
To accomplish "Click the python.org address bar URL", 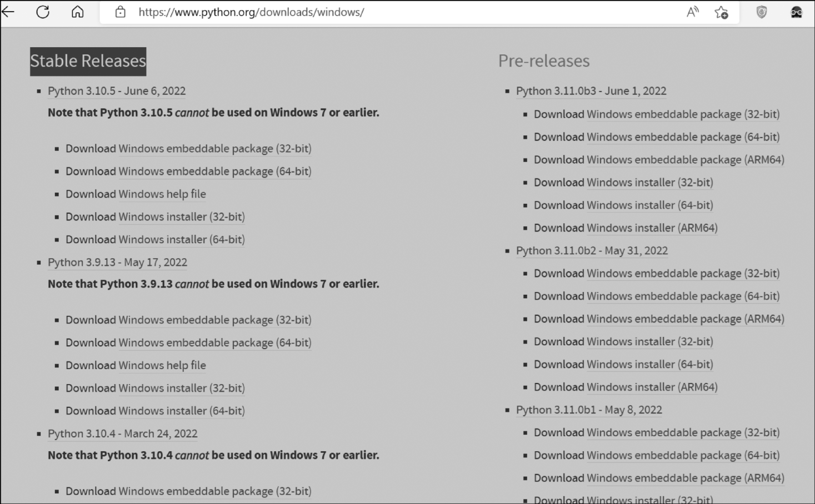I will click(x=251, y=12).
